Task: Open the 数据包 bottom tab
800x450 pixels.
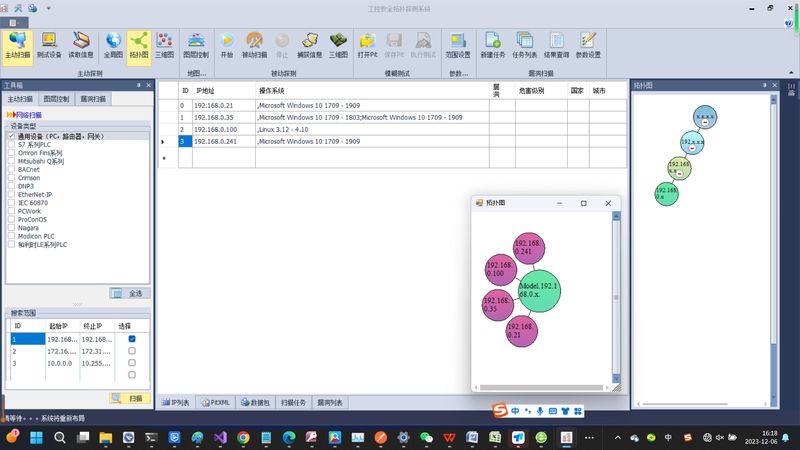Action: coord(255,403)
